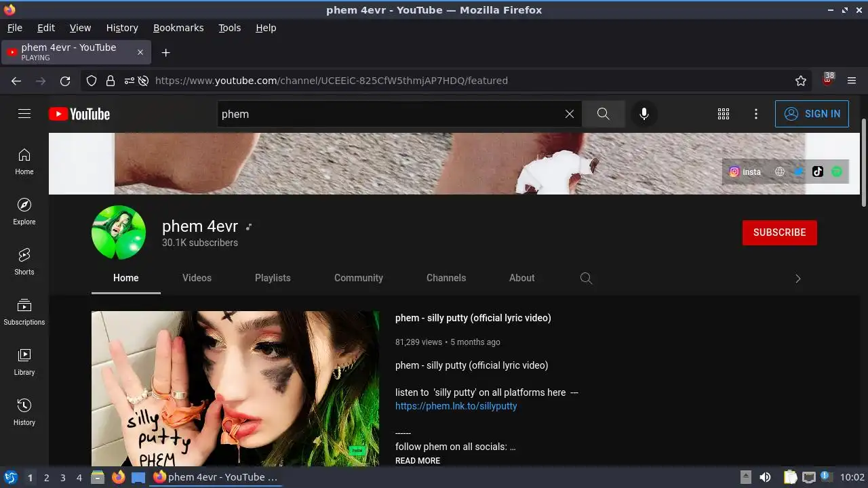Switch to the Channels tab
The image size is (868, 488).
[x=446, y=278]
